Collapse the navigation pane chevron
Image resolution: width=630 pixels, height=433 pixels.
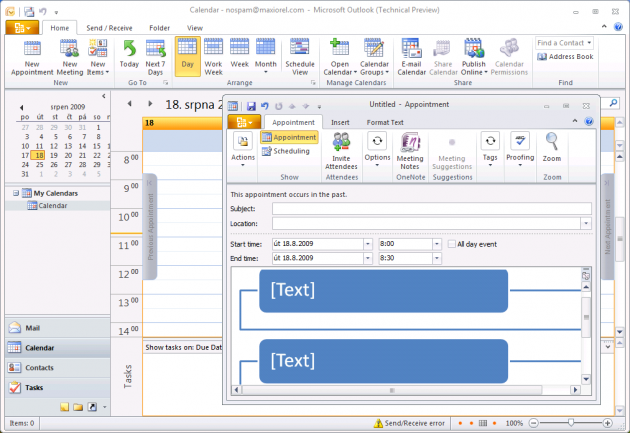coord(104,96)
